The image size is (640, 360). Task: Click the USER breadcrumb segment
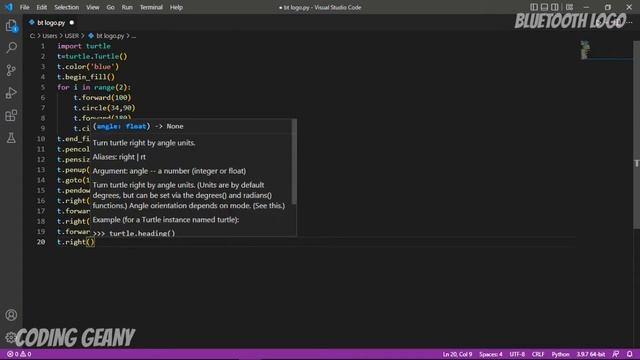(x=72, y=36)
